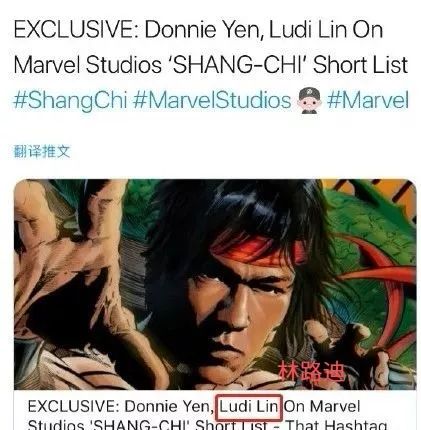Viewport: 421px width, 430px height.
Task: Tap That Hashtag source in card title
Action: click(336, 425)
